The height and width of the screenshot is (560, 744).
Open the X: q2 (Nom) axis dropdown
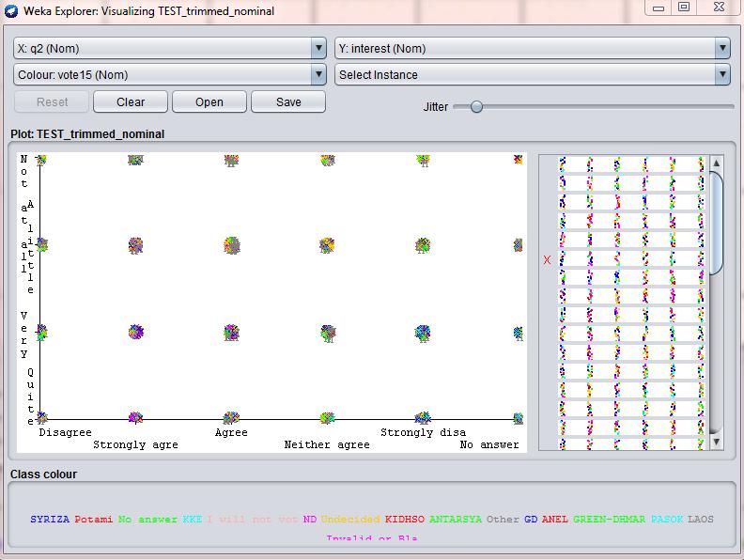pos(170,49)
